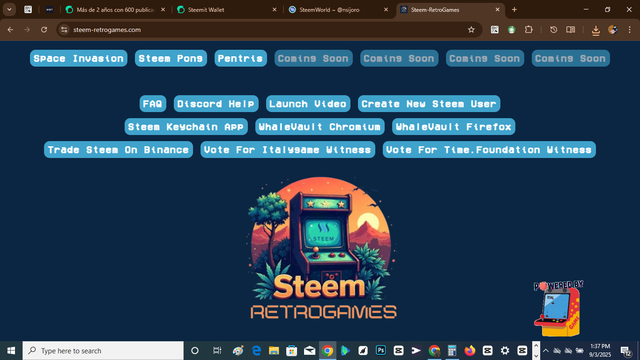Select the Steem-RetroGames browser tab
The height and width of the screenshot is (360, 640).
tap(450, 9)
